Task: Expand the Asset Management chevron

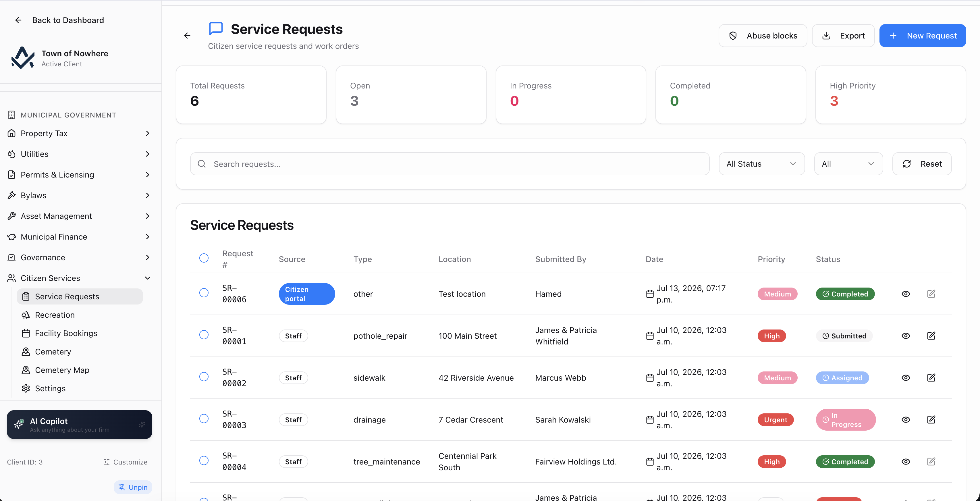Action: point(148,216)
